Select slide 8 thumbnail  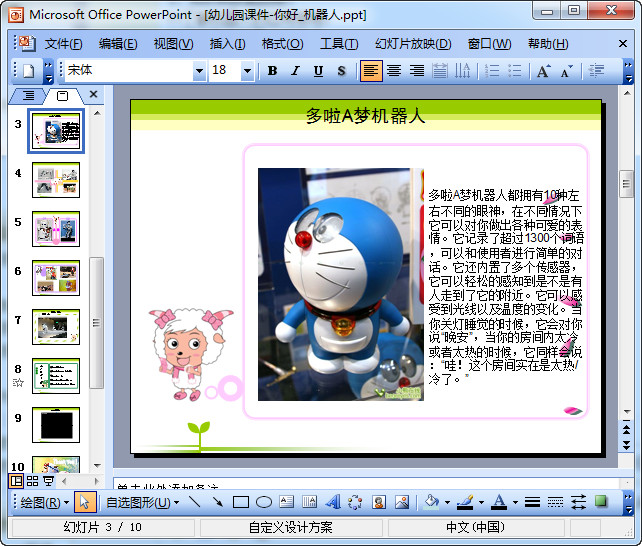point(56,376)
